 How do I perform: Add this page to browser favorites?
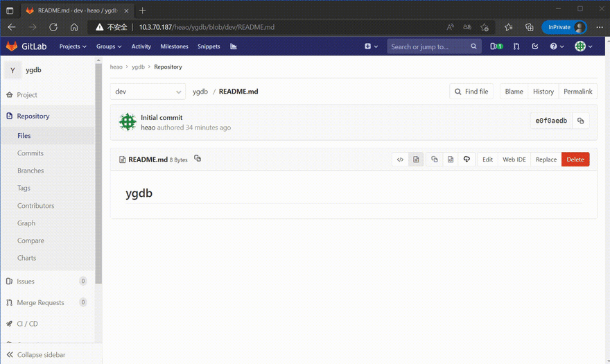(x=485, y=27)
